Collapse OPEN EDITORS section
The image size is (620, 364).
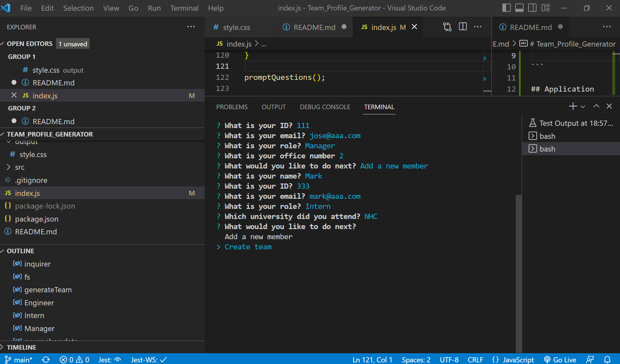click(x=29, y=44)
